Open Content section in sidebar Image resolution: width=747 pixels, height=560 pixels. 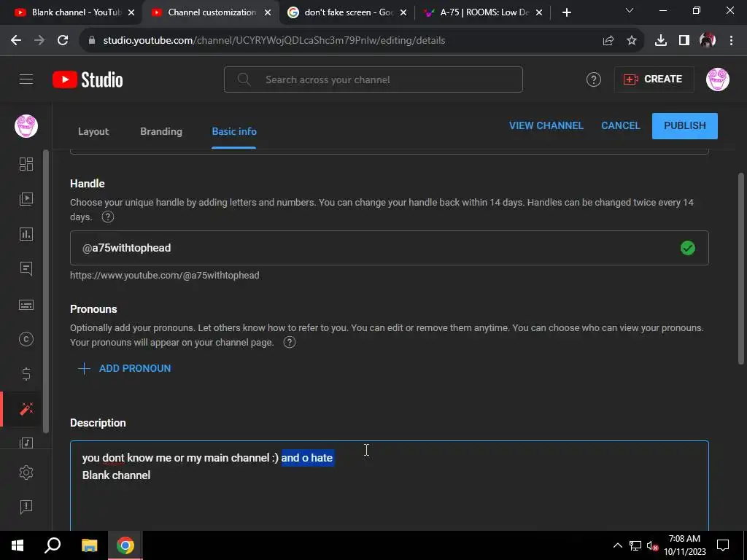pos(26,198)
